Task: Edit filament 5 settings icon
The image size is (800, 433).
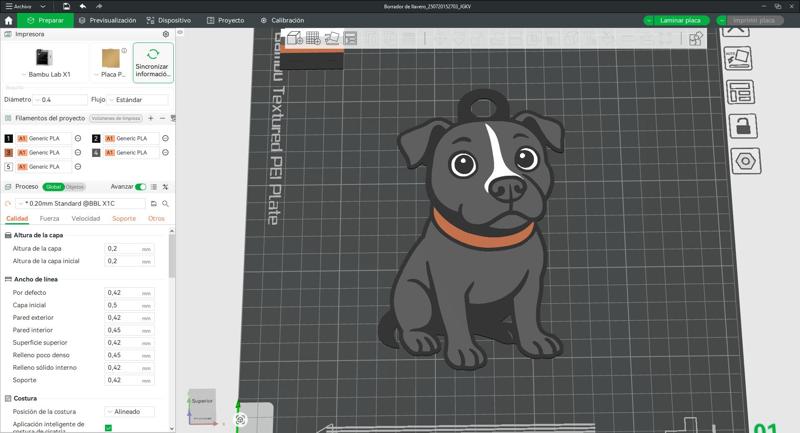Action: click(x=78, y=167)
